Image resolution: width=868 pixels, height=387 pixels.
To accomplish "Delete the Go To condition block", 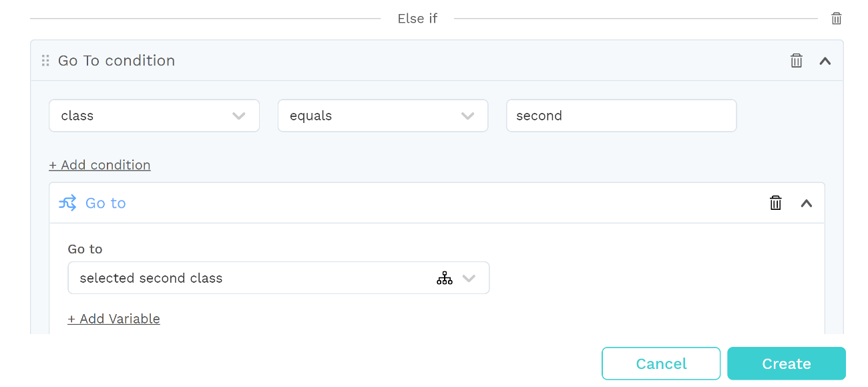I will pos(796,61).
